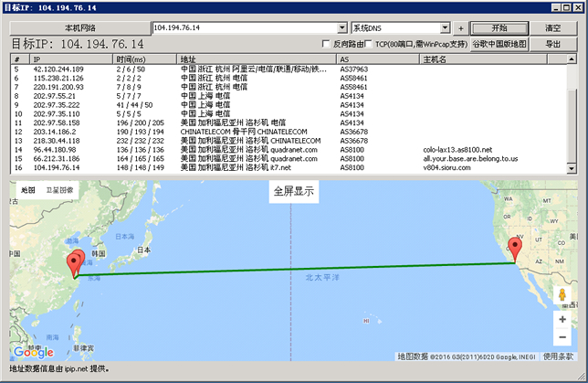Toggle the TCP(80端口) checkbox

pyautogui.click(x=368, y=44)
